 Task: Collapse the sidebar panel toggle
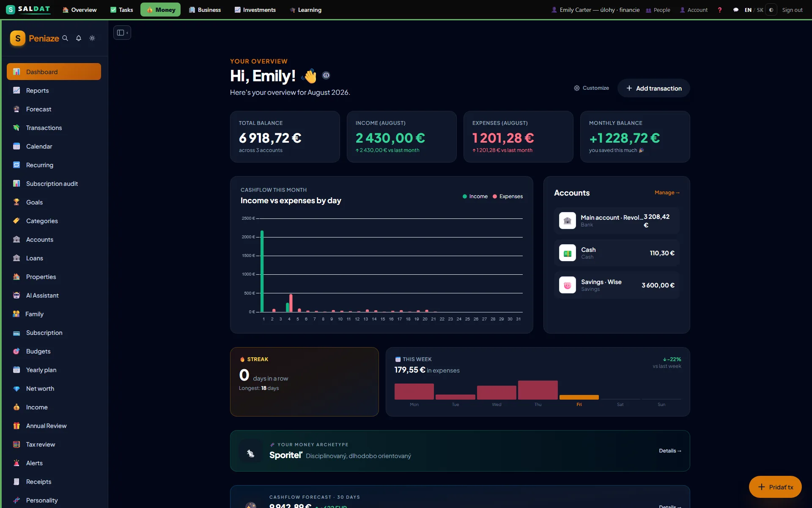click(122, 33)
